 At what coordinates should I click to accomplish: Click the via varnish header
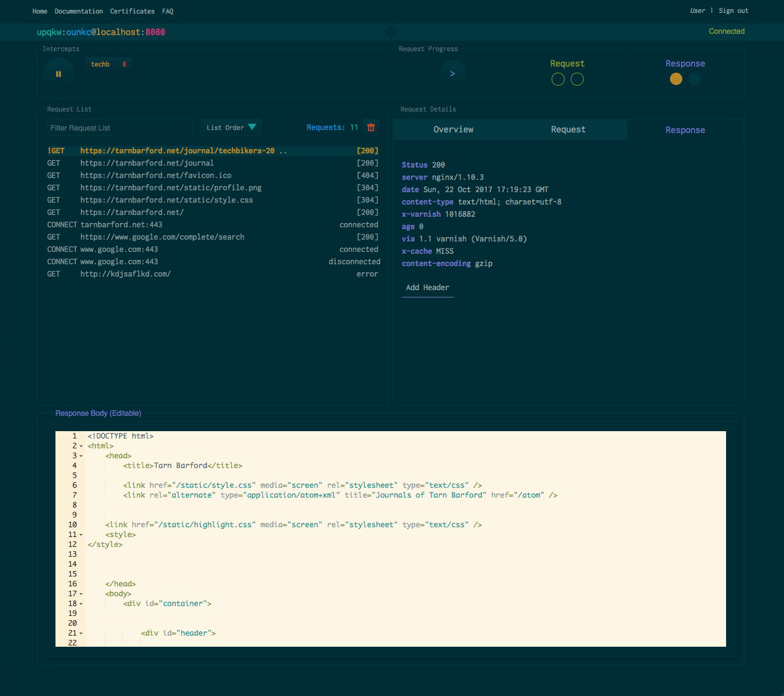pos(464,239)
